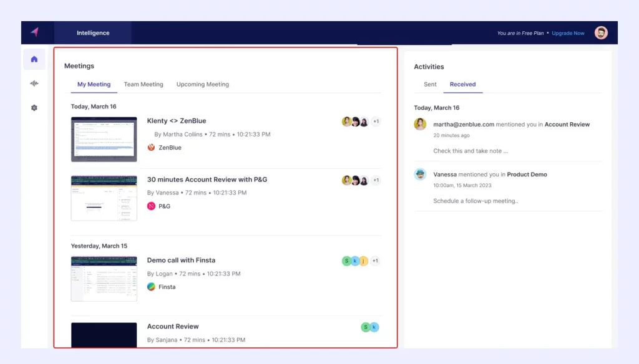Click +1 attendees badge on Demo call with Finsta
The image size is (639, 364).
(x=375, y=261)
